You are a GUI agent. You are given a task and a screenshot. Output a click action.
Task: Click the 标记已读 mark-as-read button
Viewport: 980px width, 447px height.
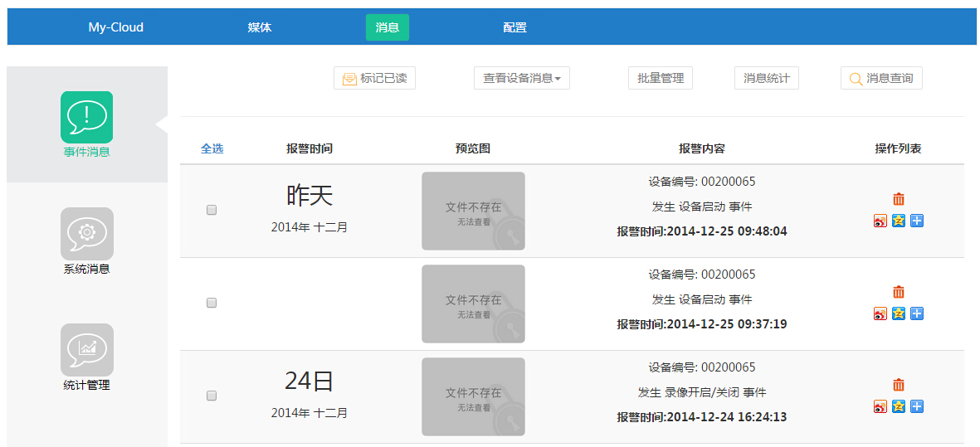pyautogui.click(x=374, y=79)
